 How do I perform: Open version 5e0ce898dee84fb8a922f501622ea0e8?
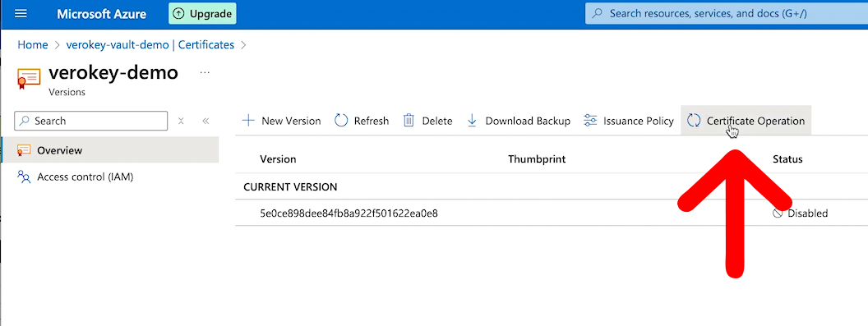tap(349, 213)
